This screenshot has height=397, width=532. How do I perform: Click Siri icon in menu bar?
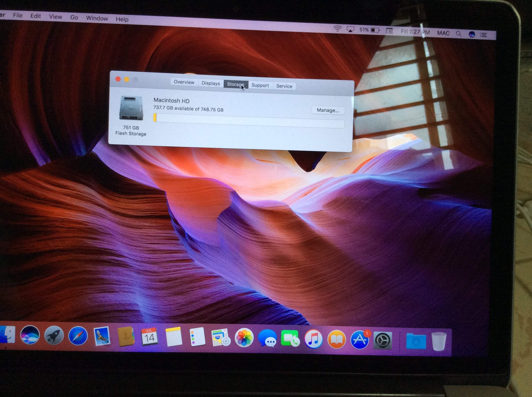click(472, 34)
